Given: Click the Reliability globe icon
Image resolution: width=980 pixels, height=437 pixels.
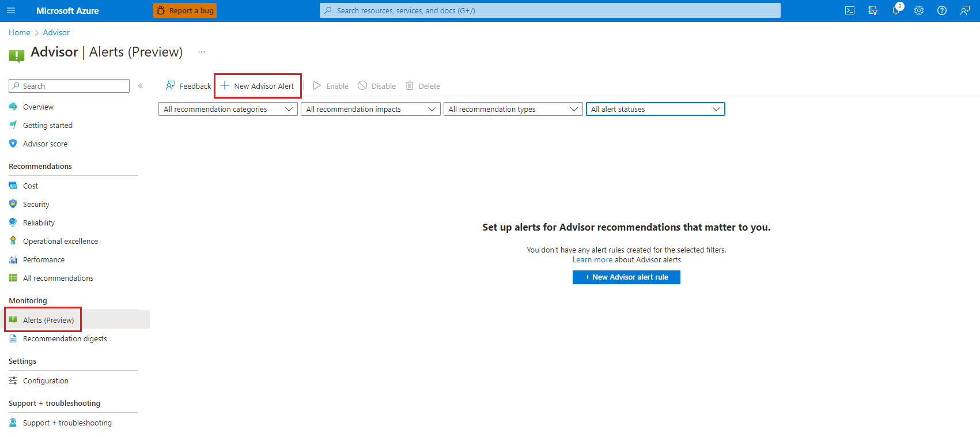Looking at the screenshot, I should point(13,223).
